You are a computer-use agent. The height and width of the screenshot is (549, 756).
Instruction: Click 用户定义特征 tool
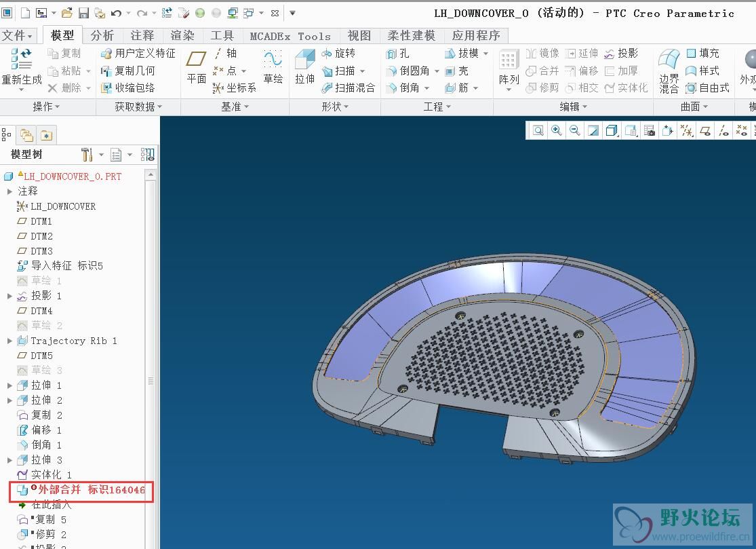click(138, 53)
